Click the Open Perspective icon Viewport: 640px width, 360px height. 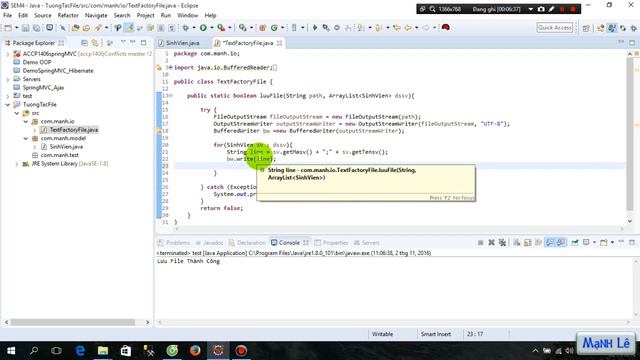click(x=586, y=28)
